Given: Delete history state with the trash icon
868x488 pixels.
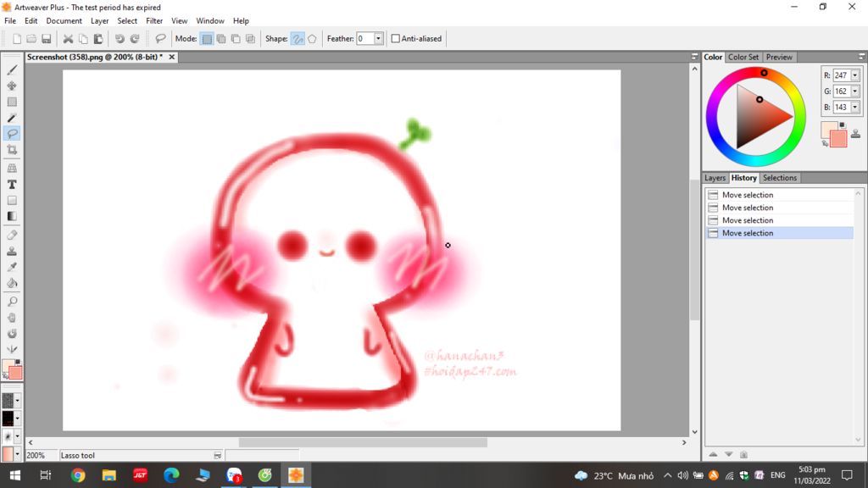Looking at the screenshot, I should (x=743, y=454).
